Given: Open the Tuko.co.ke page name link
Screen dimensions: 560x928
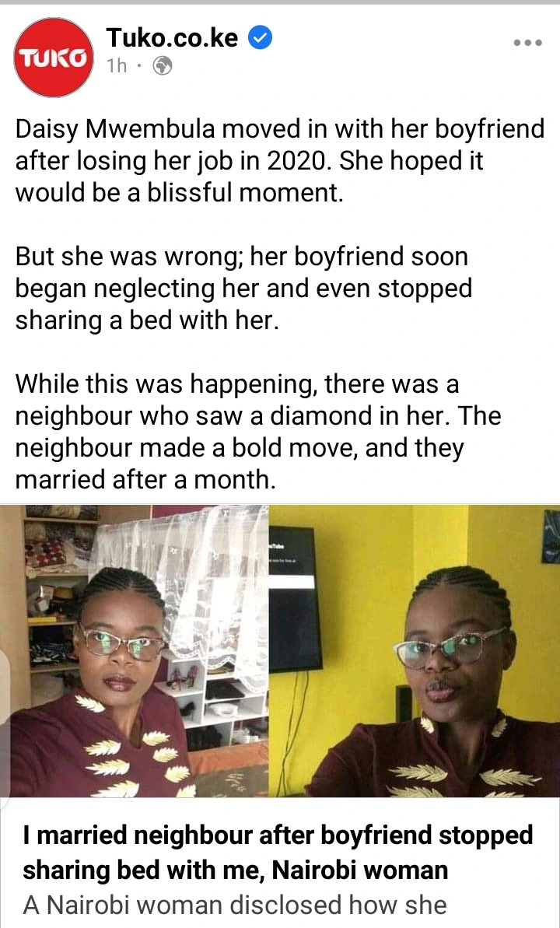Looking at the screenshot, I should [x=172, y=38].
